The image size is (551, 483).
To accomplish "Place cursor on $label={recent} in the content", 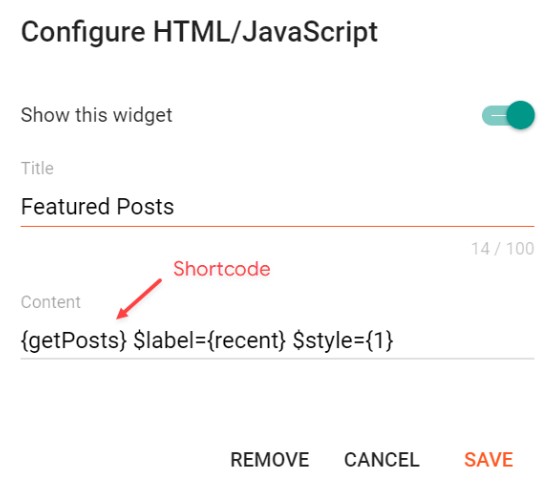I will click(210, 340).
